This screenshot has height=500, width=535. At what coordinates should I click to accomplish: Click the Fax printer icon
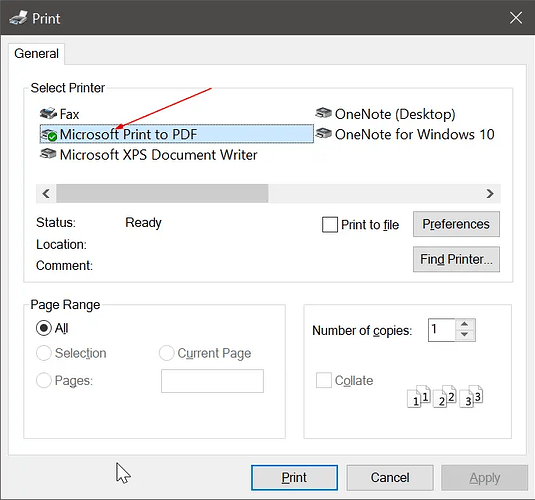[48, 114]
